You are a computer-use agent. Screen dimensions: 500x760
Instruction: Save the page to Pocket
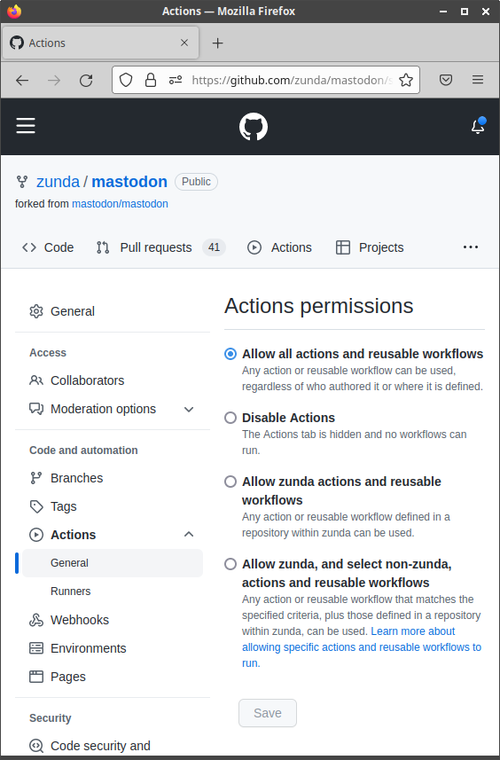[x=446, y=80]
